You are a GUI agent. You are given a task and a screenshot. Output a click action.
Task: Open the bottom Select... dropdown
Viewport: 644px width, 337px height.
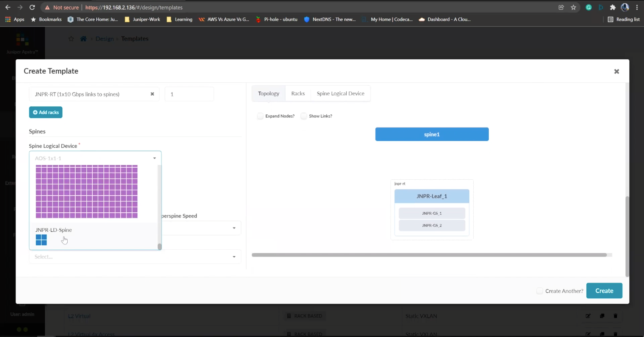coord(135,257)
